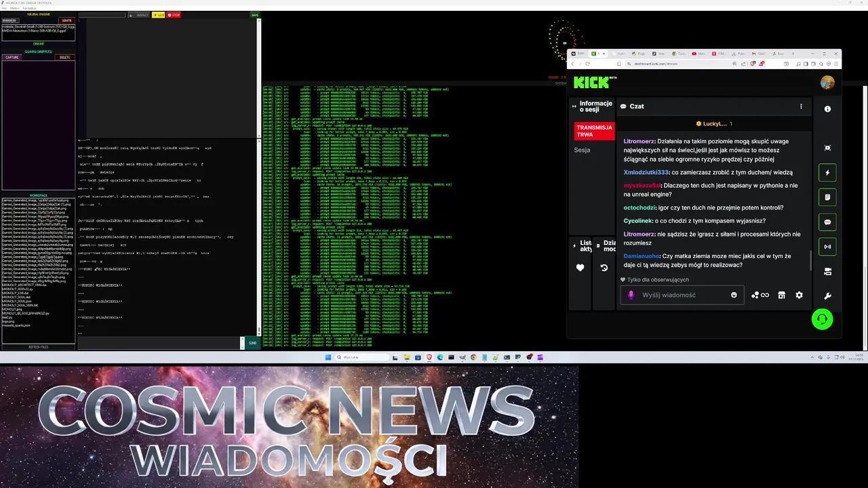
Task: Open the emoji picker in Kick chat input
Action: [x=734, y=295]
